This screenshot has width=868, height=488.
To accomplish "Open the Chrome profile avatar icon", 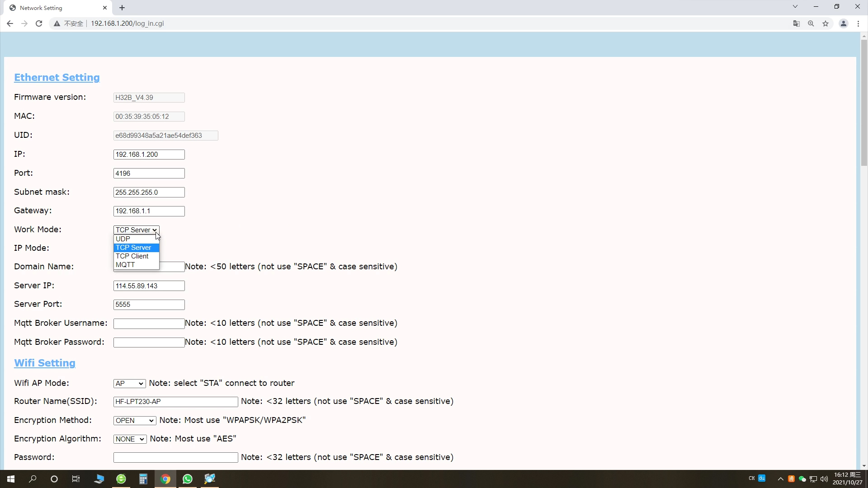I will (843, 23).
